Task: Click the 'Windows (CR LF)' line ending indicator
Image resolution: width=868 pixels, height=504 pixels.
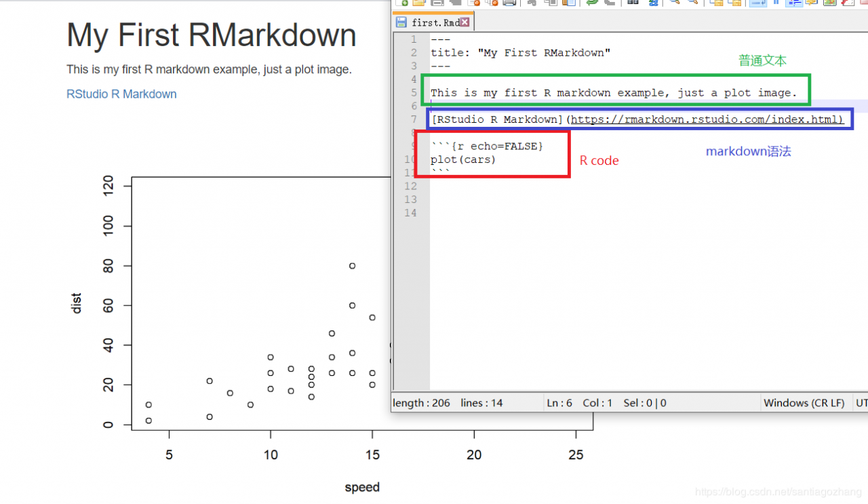Action: (x=804, y=403)
